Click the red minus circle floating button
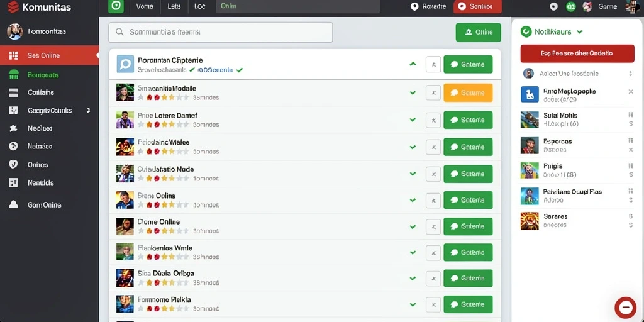The height and width of the screenshot is (322, 644). click(x=625, y=308)
